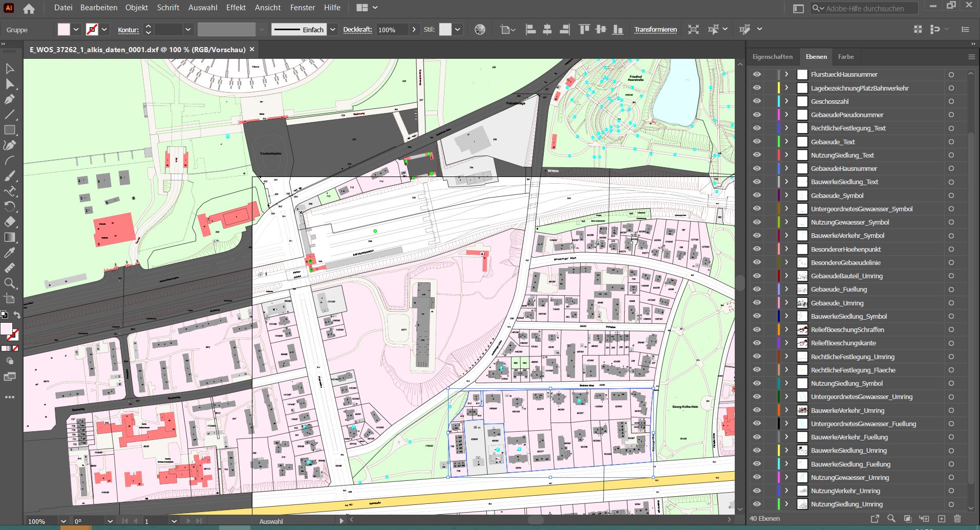Expand the FlurstueckHausnummer layer
The image size is (980, 530).
tap(786, 74)
